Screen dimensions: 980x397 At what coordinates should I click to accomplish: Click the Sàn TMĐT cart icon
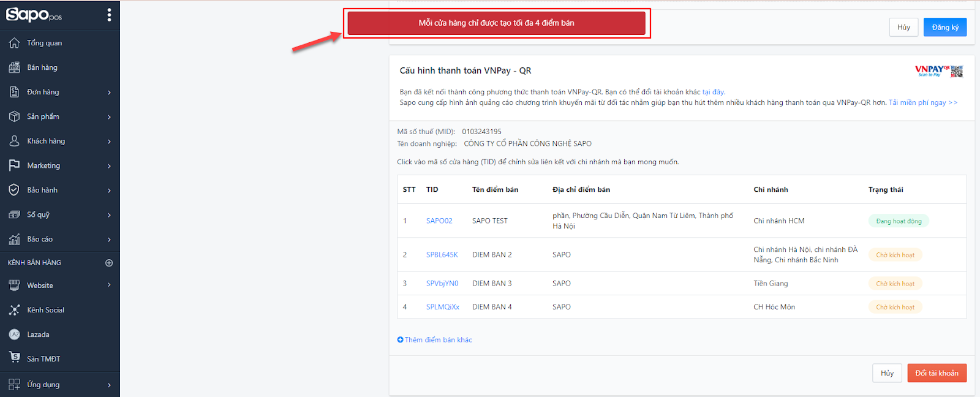click(x=14, y=357)
